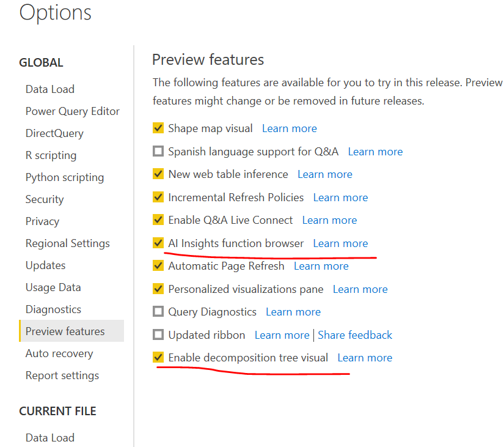The height and width of the screenshot is (447, 504).
Task: Select Data Load under Current File
Action: point(49,438)
